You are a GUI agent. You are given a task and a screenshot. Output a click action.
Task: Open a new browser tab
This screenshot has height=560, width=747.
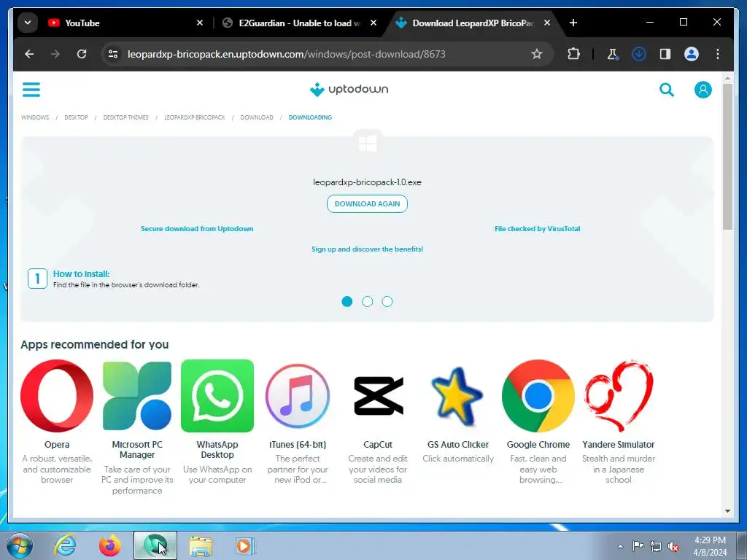(573, 23)
